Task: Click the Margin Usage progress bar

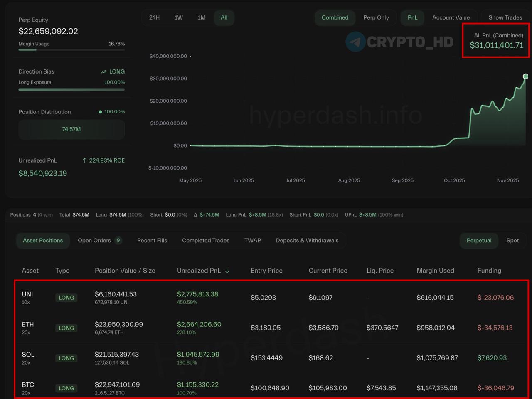Action: pos(71,50)
